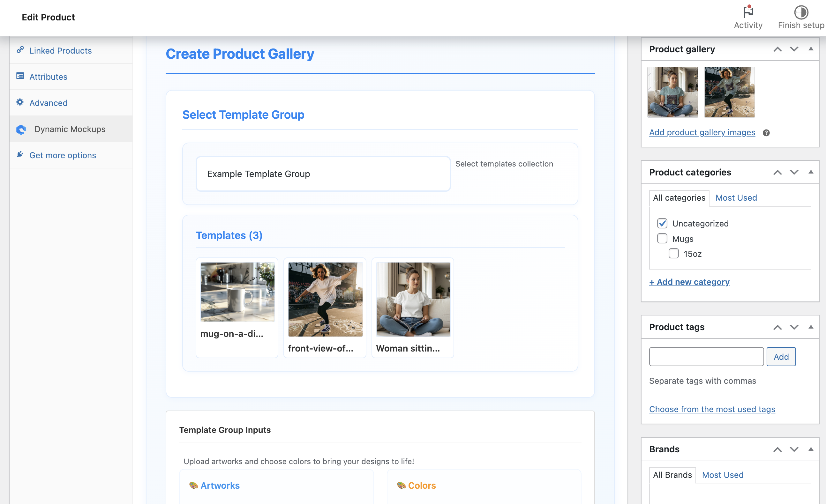Click the help icon beside Add product gallery images
The height and width of the screenshot is (504, 826).
[766, 133]
